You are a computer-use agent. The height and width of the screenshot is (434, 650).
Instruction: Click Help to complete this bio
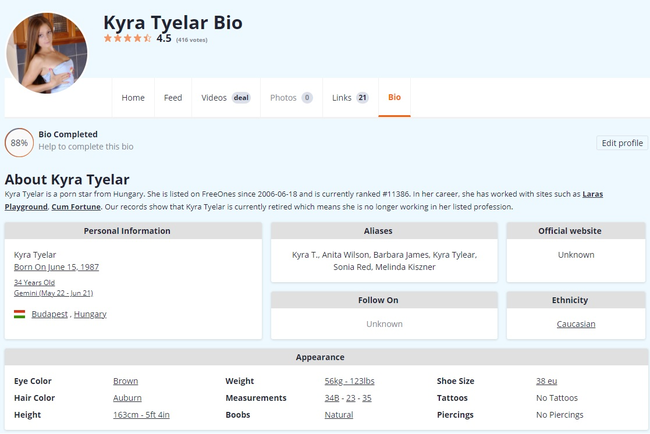(x=86, y=147)
